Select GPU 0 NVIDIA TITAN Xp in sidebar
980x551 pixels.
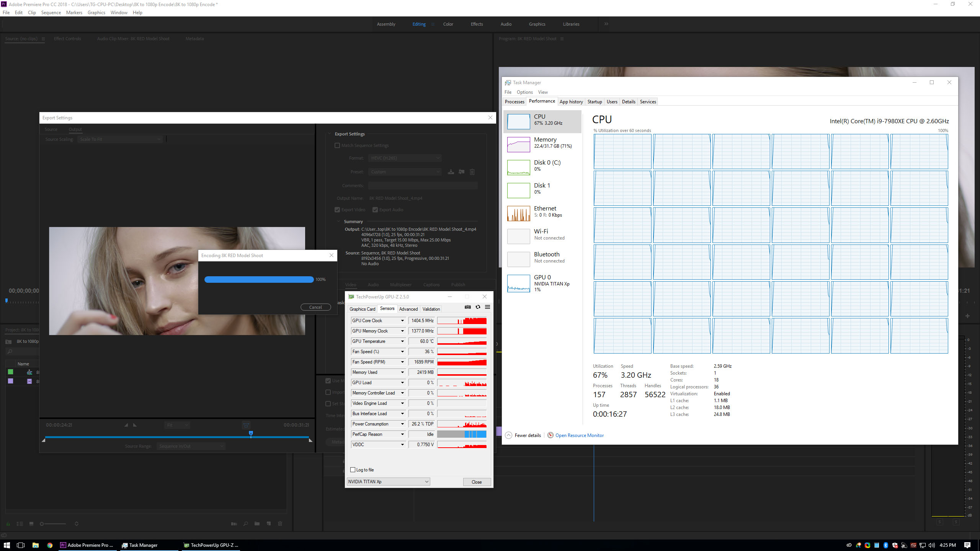tap(542, 284)
